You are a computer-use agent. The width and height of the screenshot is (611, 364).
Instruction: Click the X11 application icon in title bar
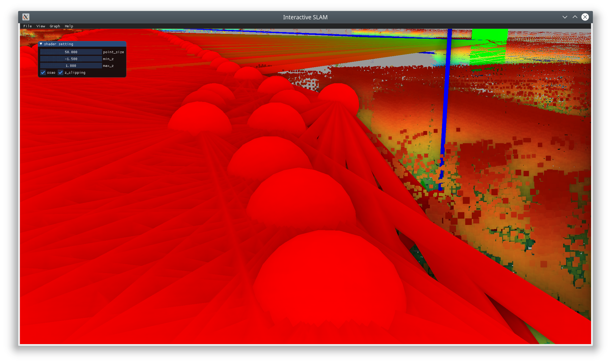click(x=26, y=17)
